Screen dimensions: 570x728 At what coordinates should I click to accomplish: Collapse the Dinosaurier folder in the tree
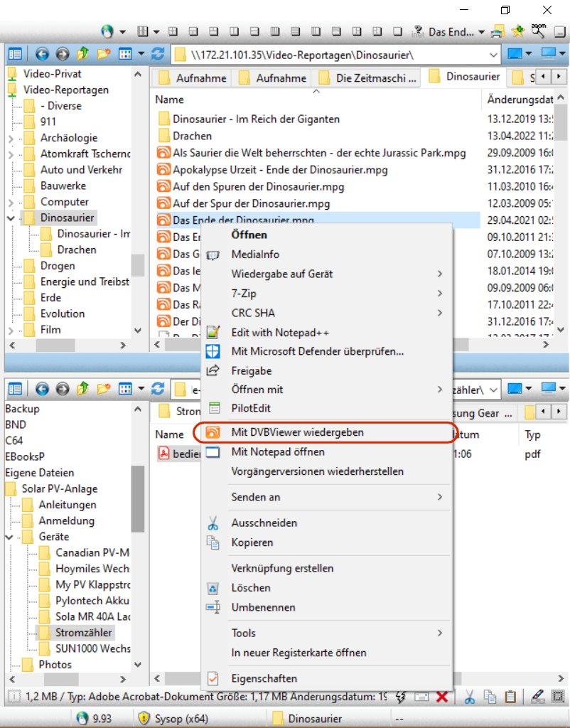11,218
